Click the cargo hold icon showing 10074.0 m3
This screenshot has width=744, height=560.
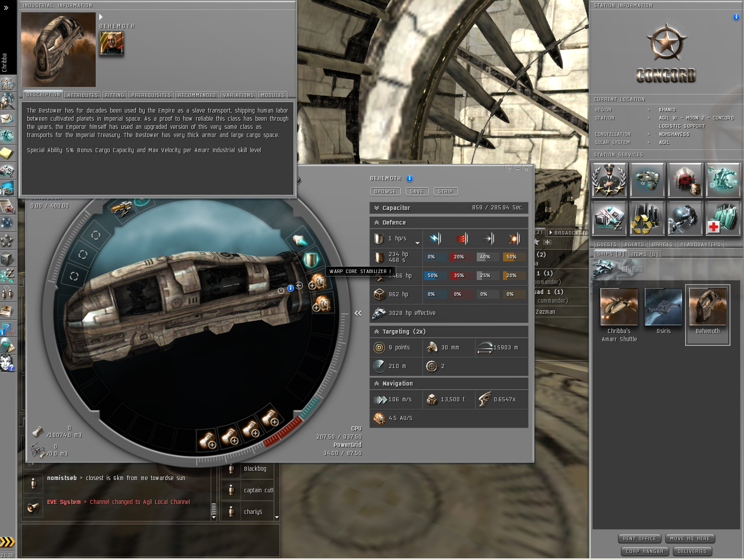pyautogui.click(x=37, y=432)
